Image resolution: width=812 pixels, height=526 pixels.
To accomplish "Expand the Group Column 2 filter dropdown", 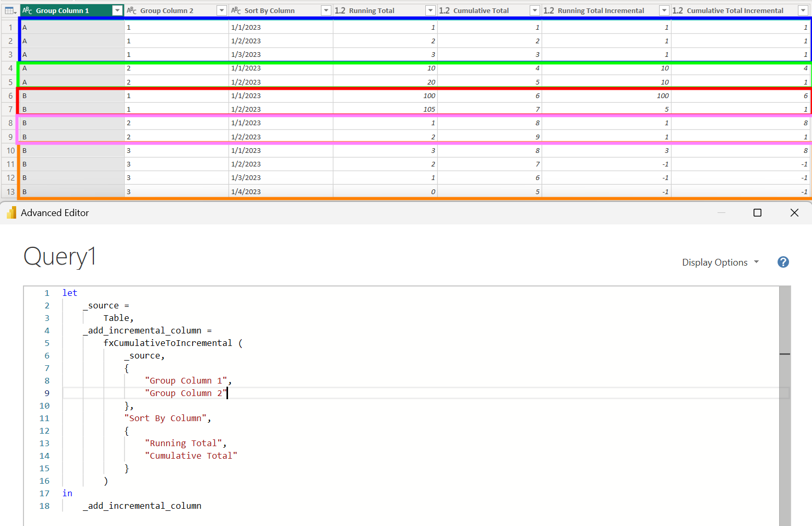I will [x=222, y=10].
